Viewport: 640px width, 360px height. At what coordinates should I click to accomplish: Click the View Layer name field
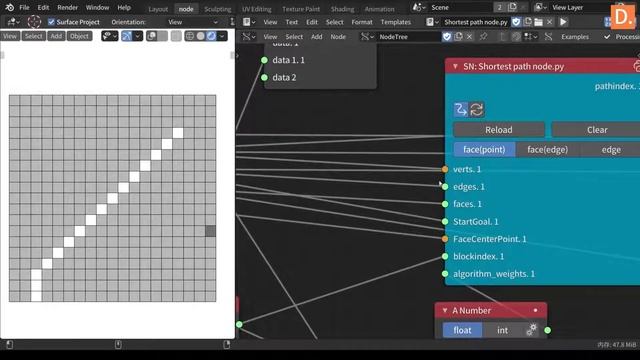click(x=580, y=7)
